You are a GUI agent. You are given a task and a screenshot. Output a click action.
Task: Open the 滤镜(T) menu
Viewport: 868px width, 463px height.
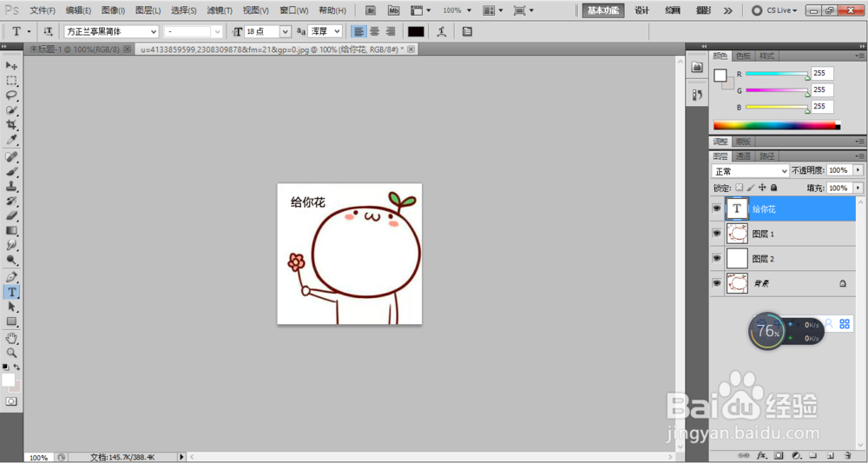[220, 10]
